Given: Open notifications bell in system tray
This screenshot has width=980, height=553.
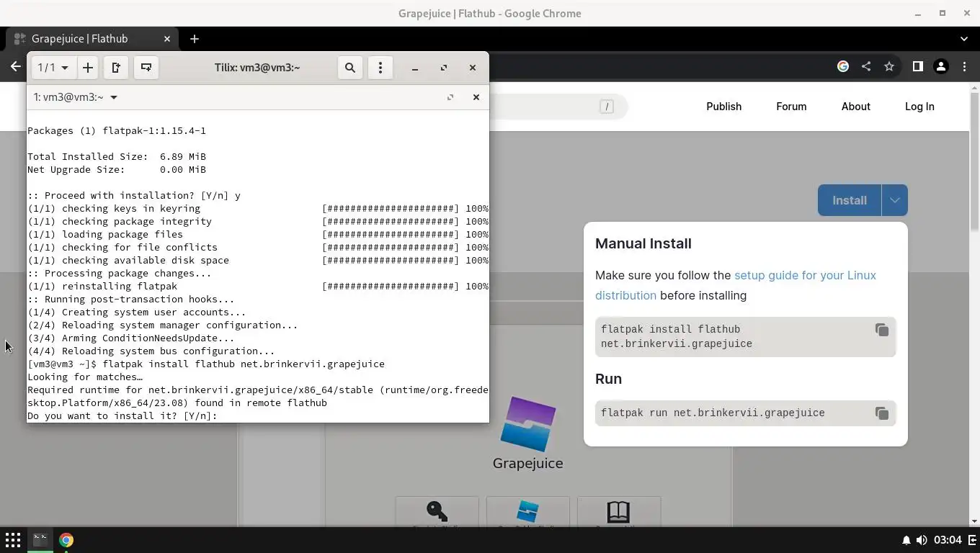Looking at the screenshot, I should coord(906,540).
